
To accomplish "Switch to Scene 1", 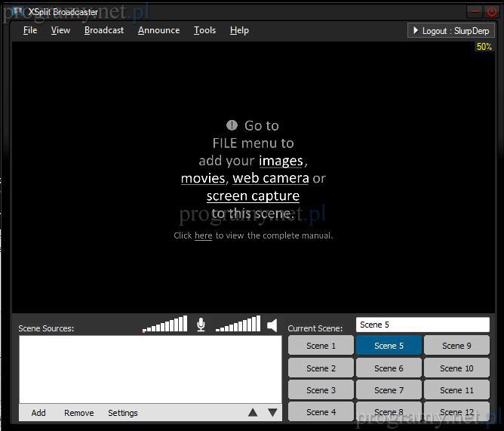I will pos(321,346).
